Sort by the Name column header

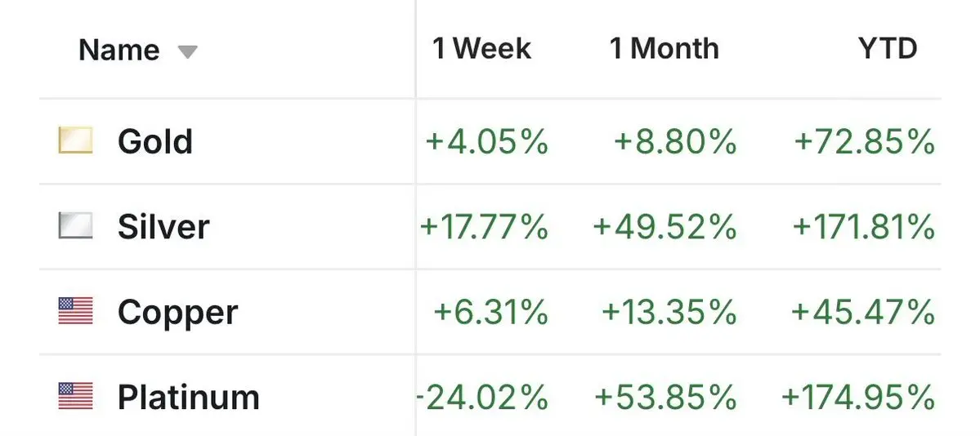[118, 51]
